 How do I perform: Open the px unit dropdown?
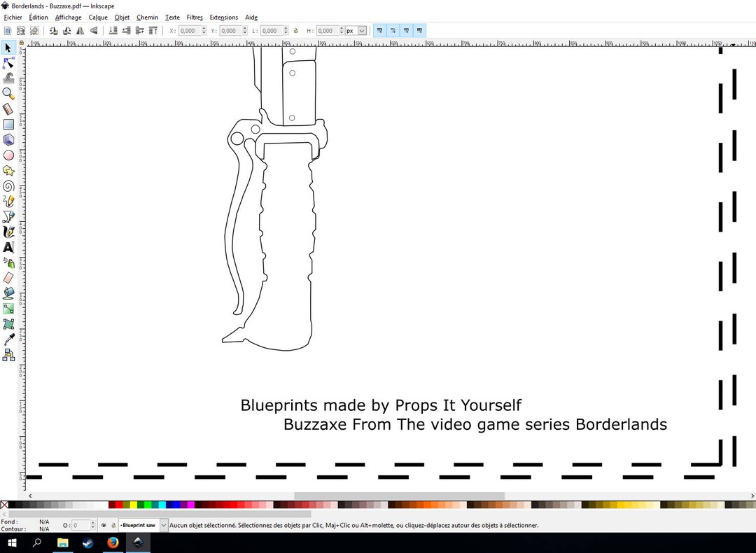pos(361,30)
